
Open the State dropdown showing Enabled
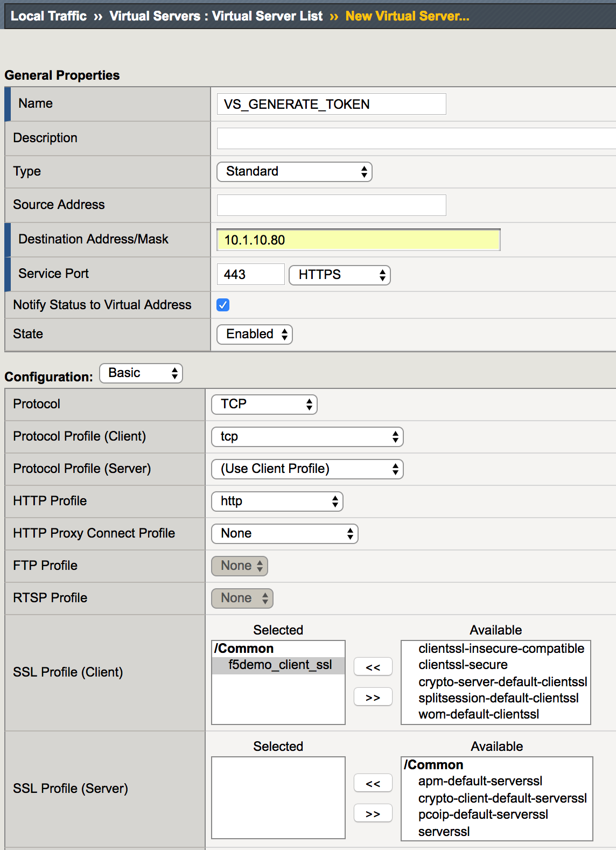[x=254, y=335]
